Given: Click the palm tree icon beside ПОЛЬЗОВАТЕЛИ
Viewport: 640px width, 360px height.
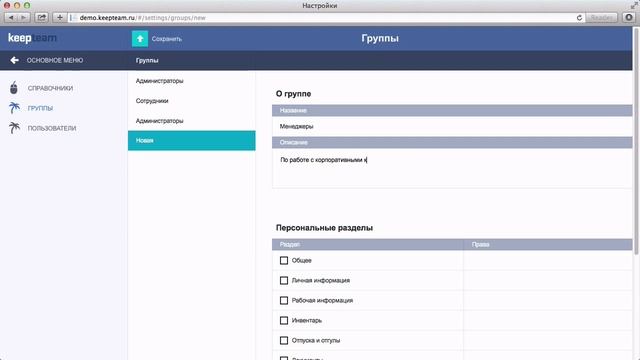Looking at the screenshot, I should coord(14,128).
